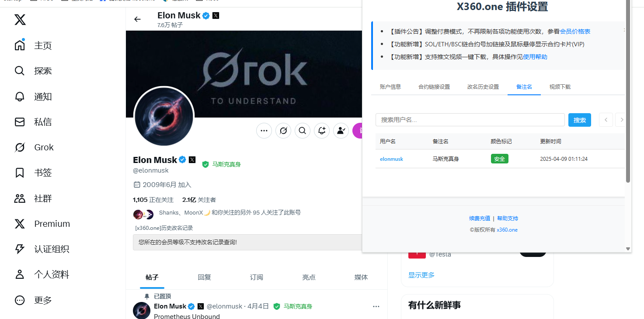Click the blue 搜索 button
The image size is (644, 319).
pyautogui.click(x=580, y=120)
